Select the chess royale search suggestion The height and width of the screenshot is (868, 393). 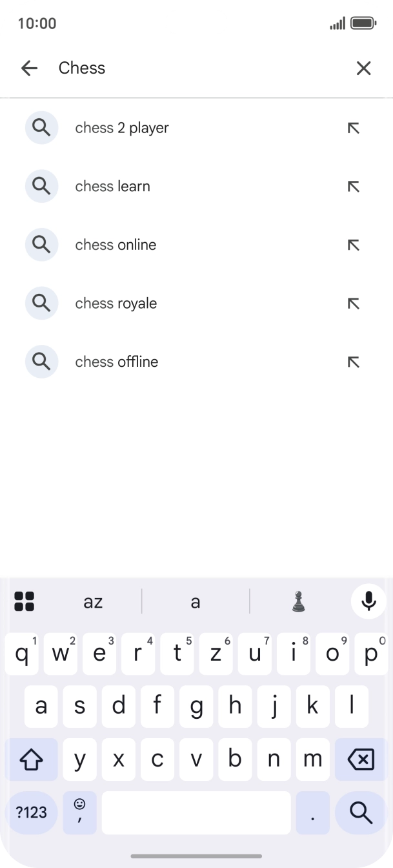(x=116, y=303)
